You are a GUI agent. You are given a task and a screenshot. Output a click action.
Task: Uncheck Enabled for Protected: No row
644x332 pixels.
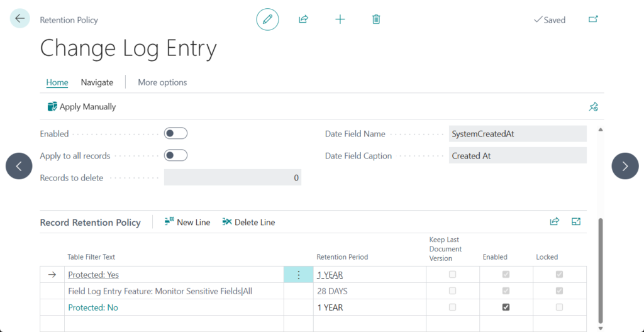506,307
